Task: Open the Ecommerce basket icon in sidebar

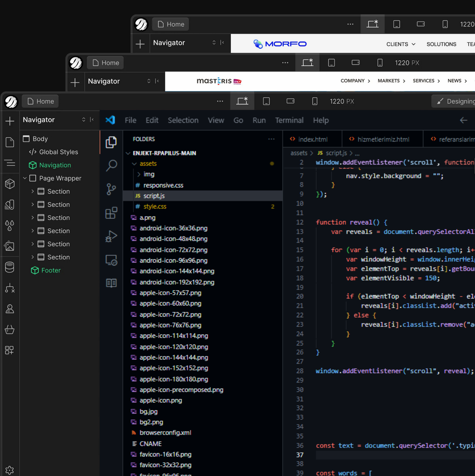Action: tap(10, 330)
